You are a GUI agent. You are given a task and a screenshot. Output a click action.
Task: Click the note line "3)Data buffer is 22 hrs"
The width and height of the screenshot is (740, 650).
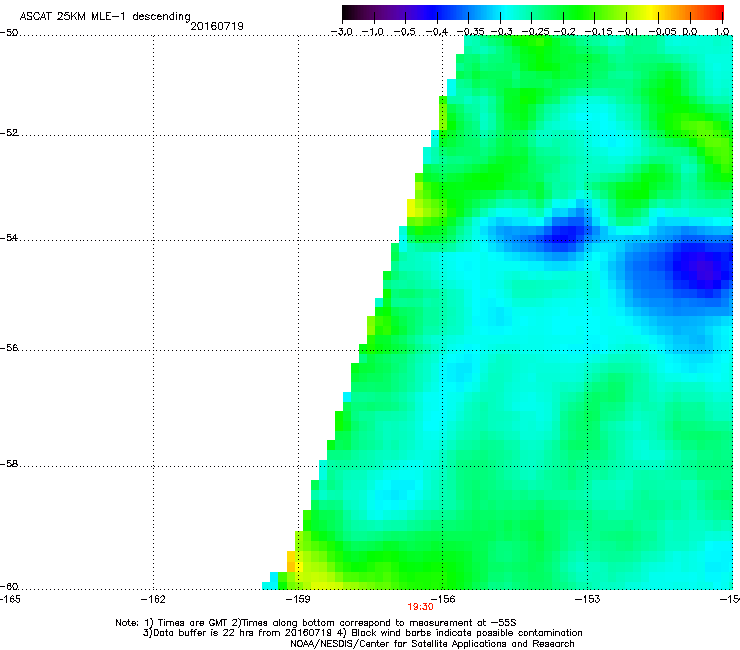[362, 633]
